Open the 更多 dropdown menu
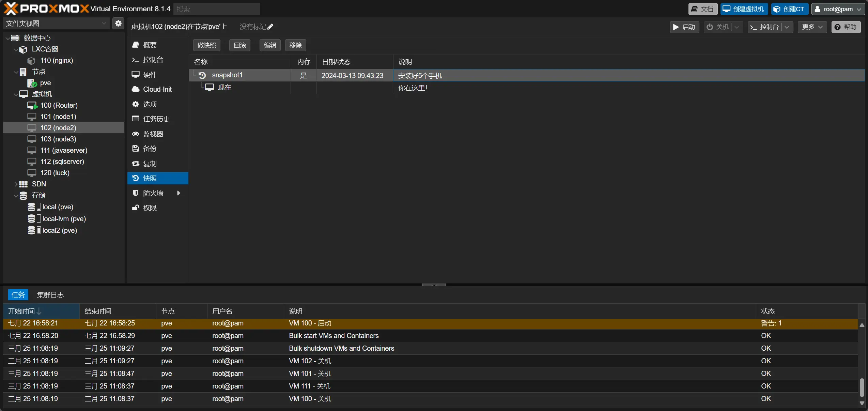This screenshot has height=411, width=868. (x=812, y=27)
